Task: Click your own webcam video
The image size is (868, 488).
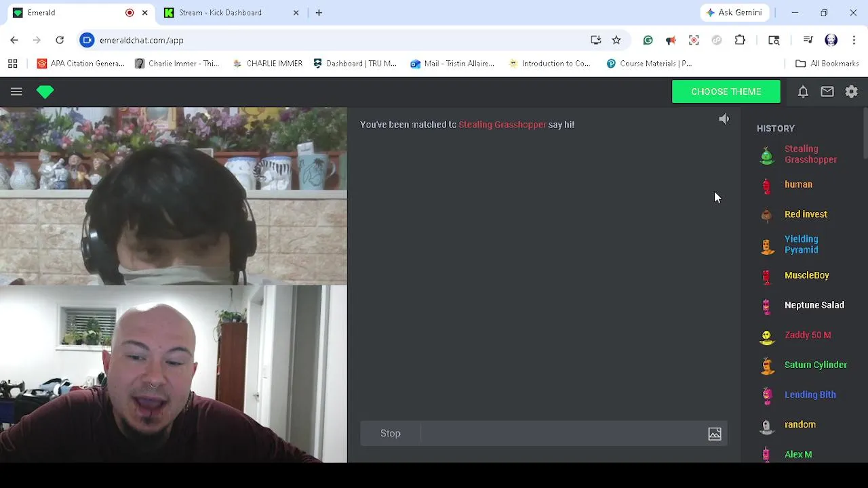Action: pyautogui.click(x=174, y=374)
